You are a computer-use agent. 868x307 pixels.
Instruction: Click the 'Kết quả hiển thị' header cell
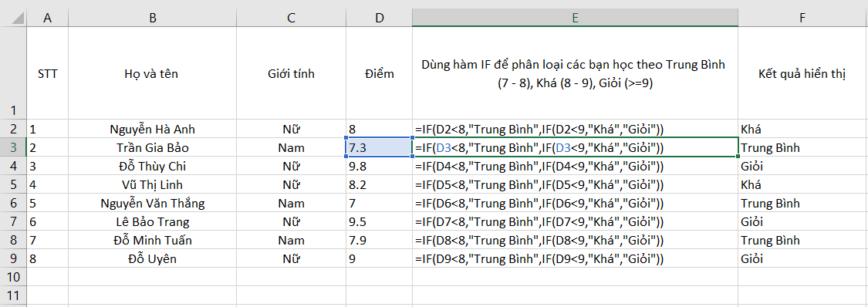click(802, 73)
